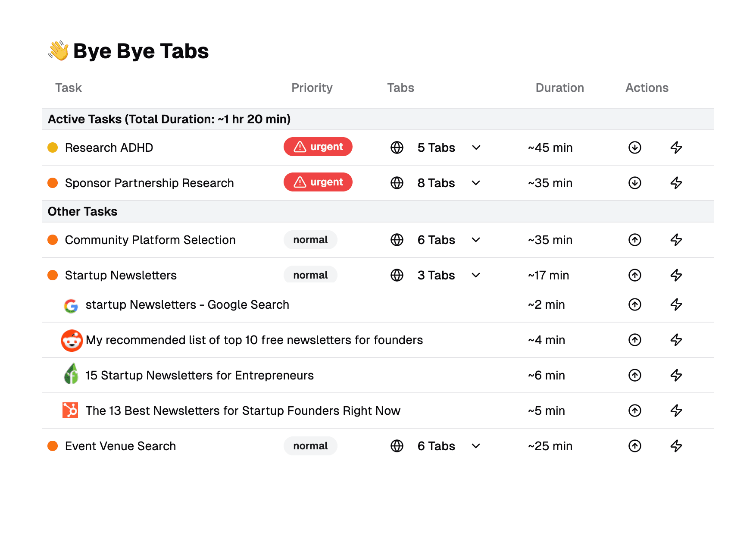This screenshot has height=533, width=756.
Task: Click the yellow status dot of Research ADHD
Action: coord(53,147)
